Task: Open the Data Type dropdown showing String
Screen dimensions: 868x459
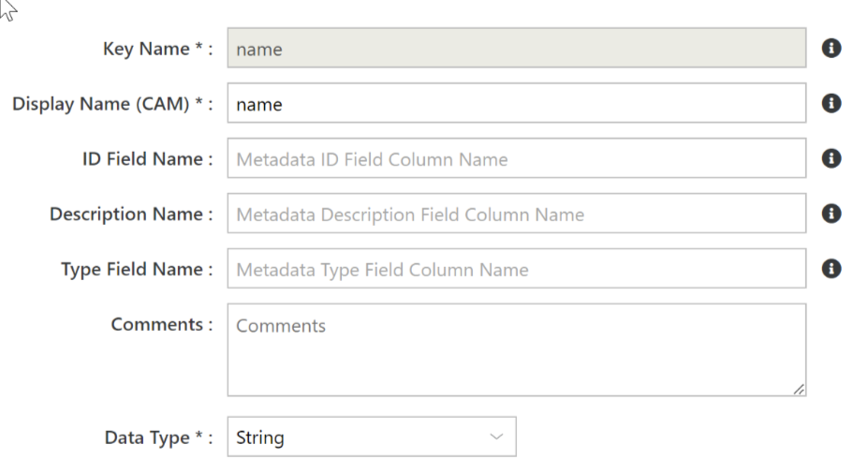Action: click(372, 437)
